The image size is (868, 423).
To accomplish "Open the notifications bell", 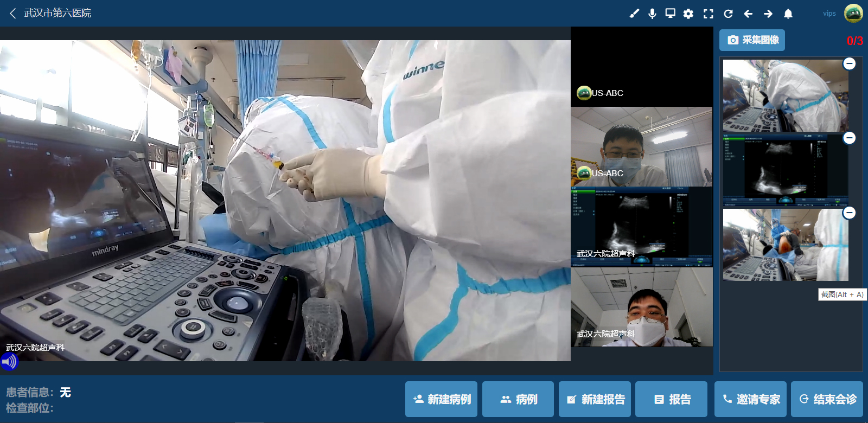I will tap(788, 14).
